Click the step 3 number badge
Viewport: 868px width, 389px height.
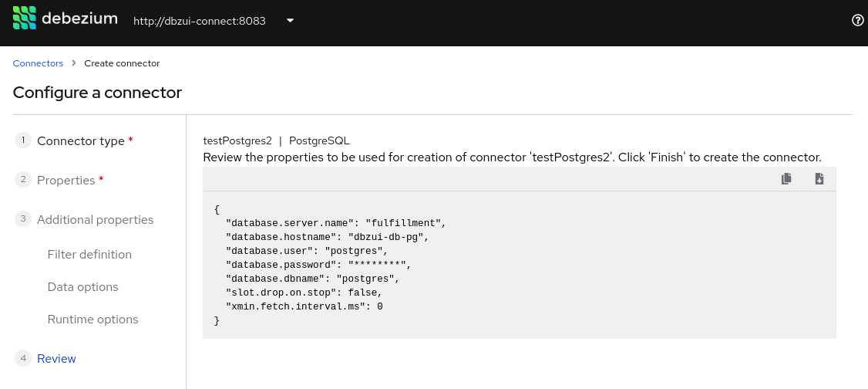(24, 219)
